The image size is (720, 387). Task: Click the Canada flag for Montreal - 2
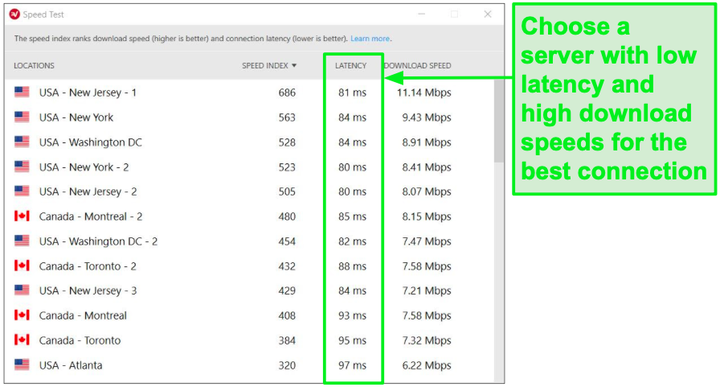pos(22,216)
